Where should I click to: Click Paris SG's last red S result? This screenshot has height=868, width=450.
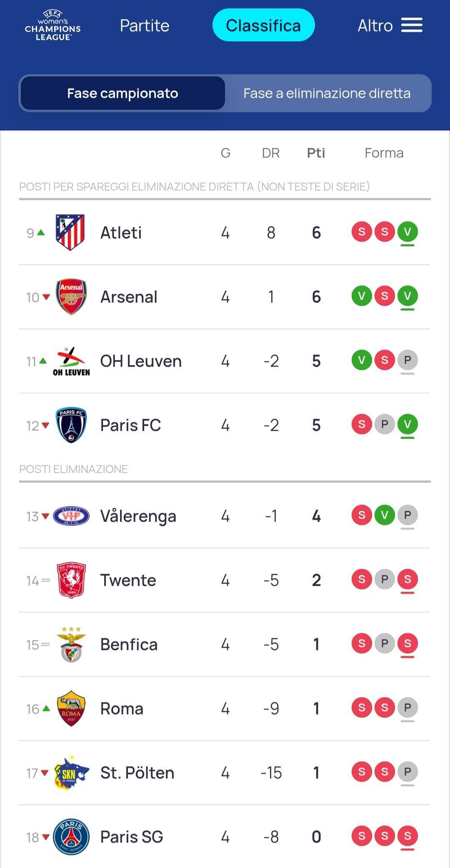click(x=407, y=836)
